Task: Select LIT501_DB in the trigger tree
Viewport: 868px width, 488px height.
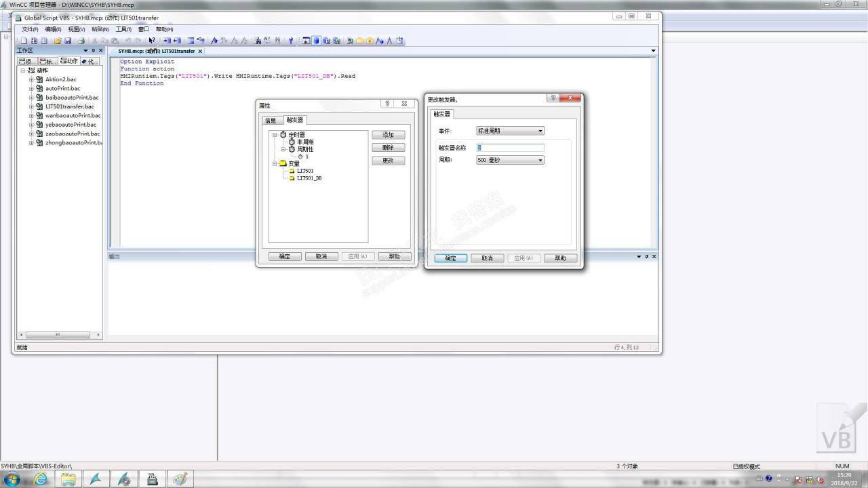Action: [309, 178]
